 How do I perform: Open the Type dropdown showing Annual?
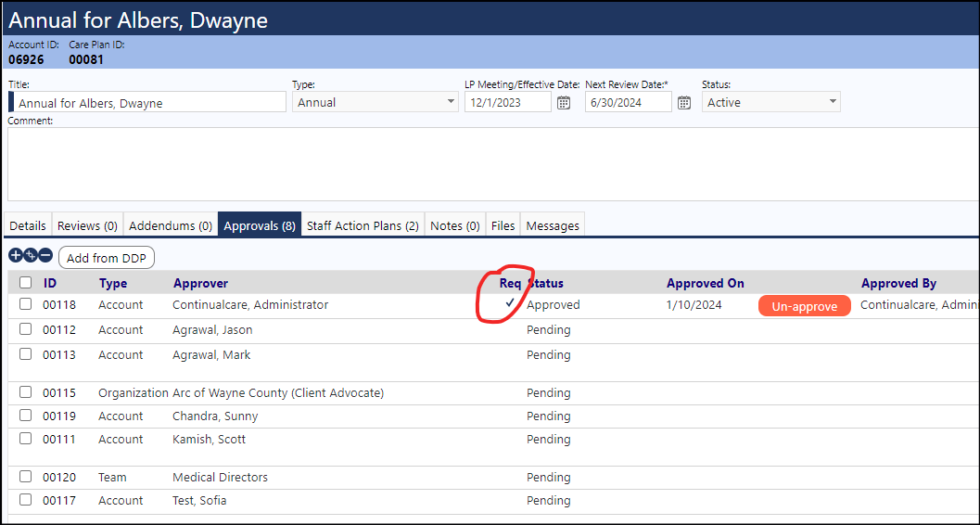[375, 102]
